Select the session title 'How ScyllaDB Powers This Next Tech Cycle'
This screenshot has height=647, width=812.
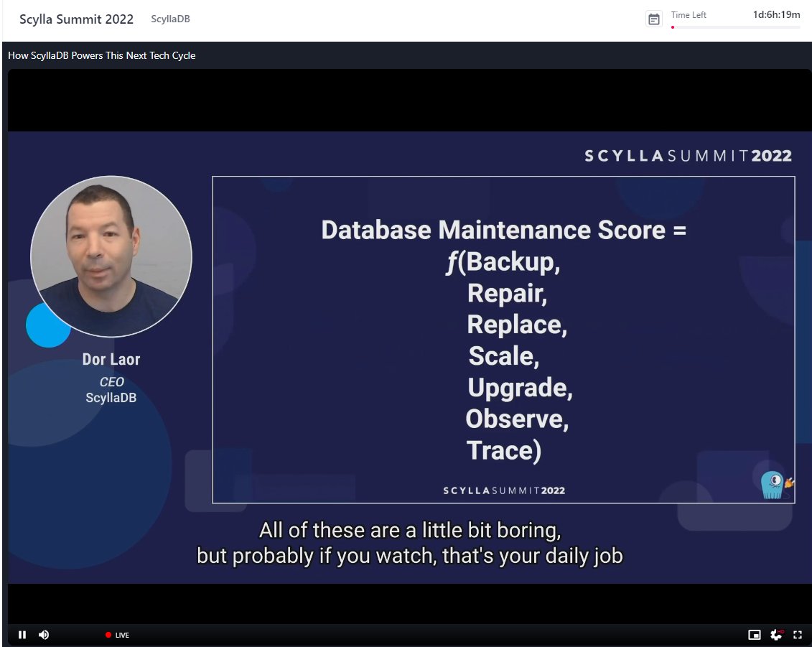point(101,55)
